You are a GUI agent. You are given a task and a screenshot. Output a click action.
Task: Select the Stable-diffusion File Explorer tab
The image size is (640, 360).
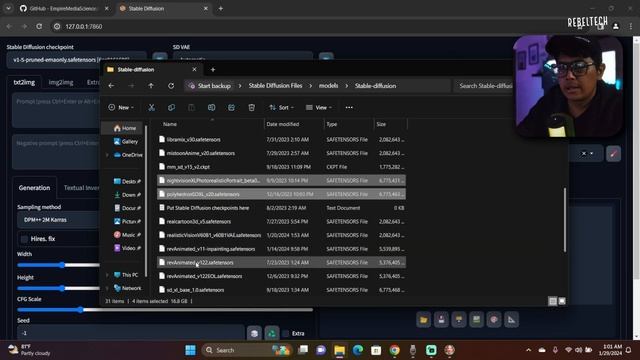[x=152, y=70]
